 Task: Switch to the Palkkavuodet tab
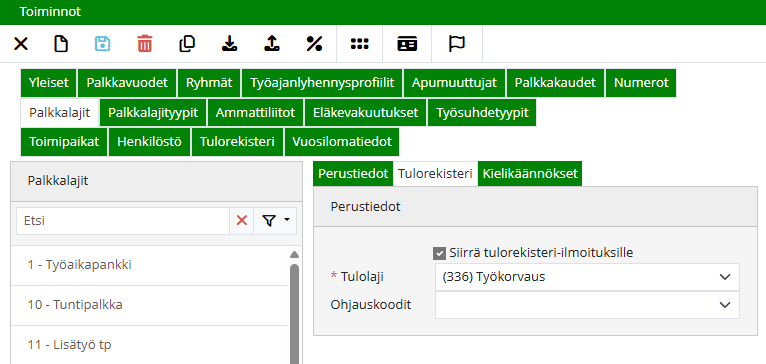click(x=127, y=83)
